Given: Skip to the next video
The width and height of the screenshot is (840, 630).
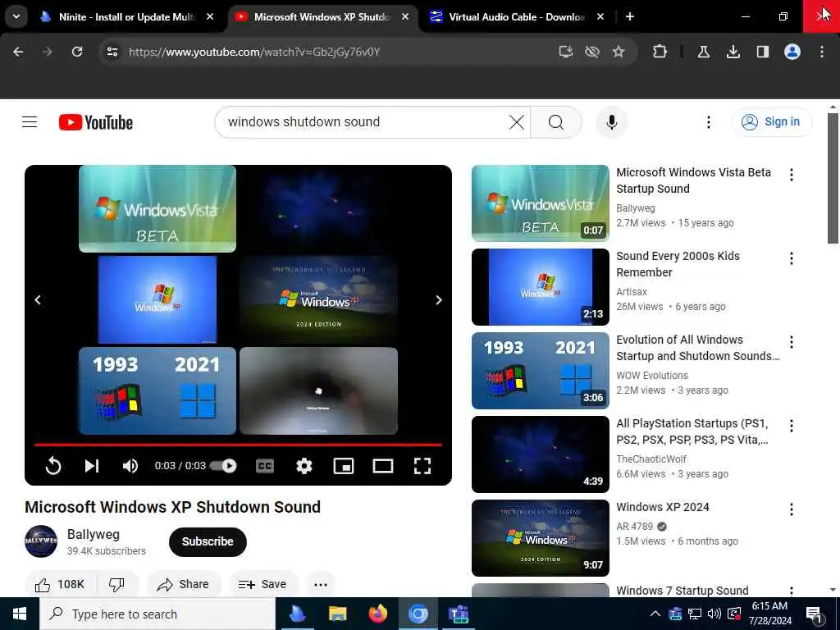Looking at the screenshot, I should [x=92, y=466].
